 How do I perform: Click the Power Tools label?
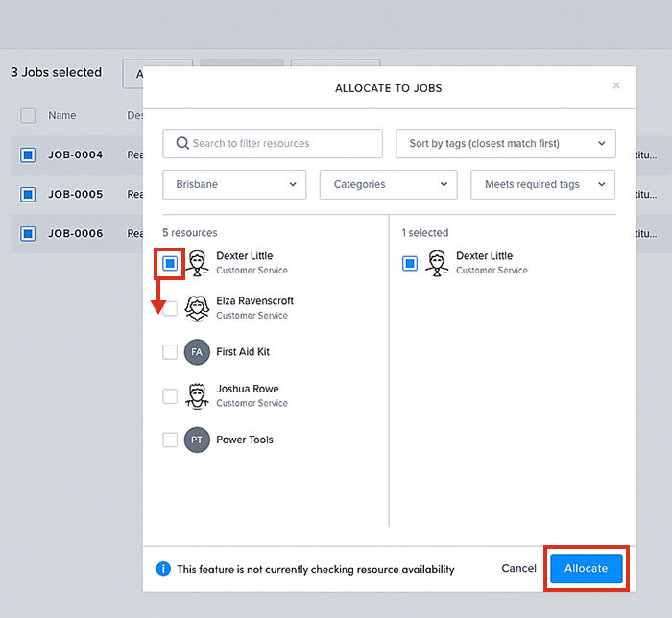[245, 440]
